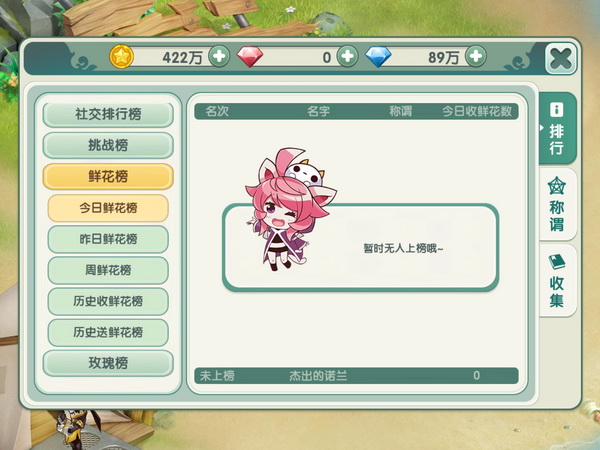The width and height of the screenshot is (600, 450).
Task: Show the 历史收鲜花榜 ranking
Action: coord(108,302)
